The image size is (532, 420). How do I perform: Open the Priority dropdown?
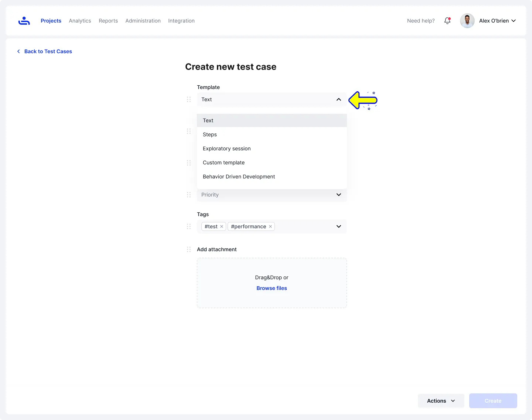click(272, 195)
